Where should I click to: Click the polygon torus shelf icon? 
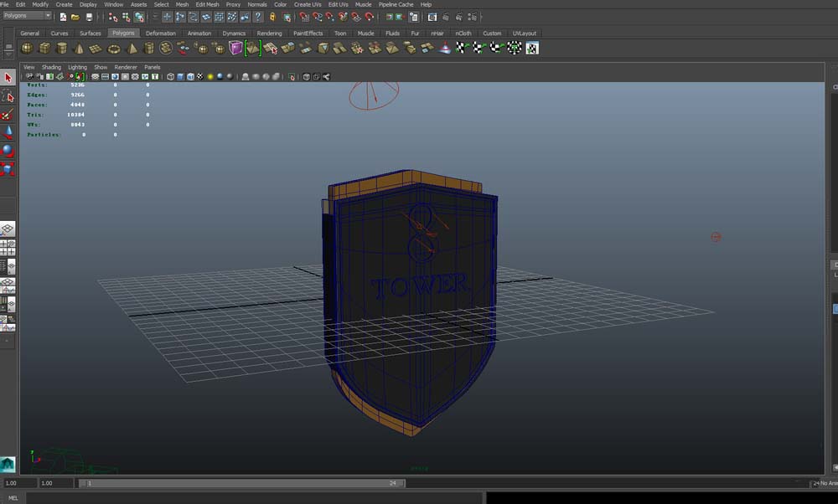click(x=114, y=49)
